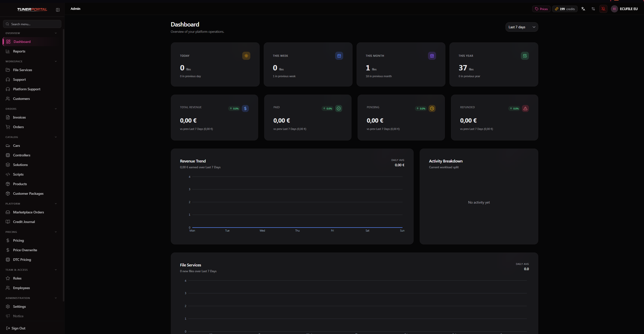
Task: Collapse the sidebar with the panel icon
Action: click(x=58, y=10)
